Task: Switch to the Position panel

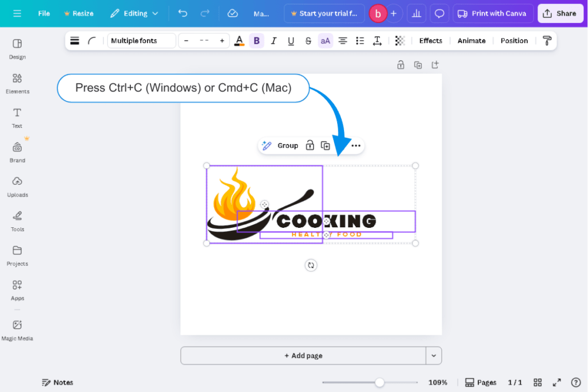Action: point(514,40)
